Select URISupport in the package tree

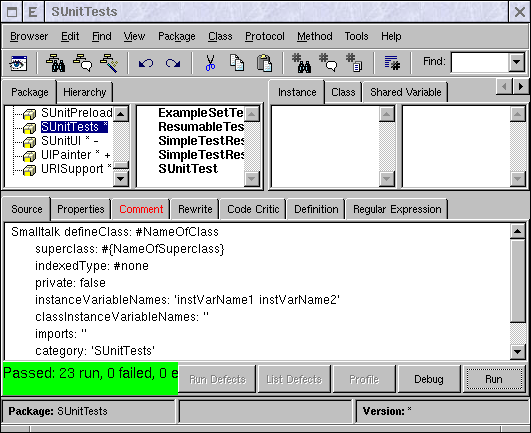76,169
